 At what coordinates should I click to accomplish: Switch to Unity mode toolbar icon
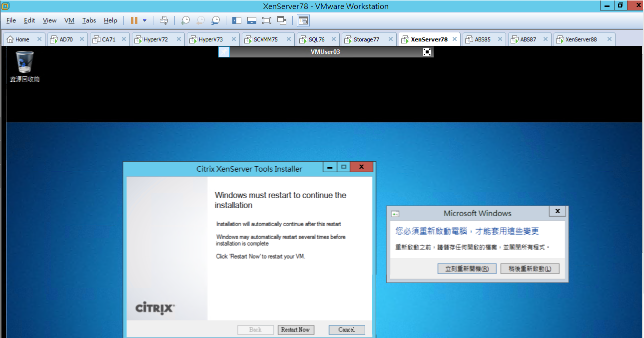pos(282,20)
